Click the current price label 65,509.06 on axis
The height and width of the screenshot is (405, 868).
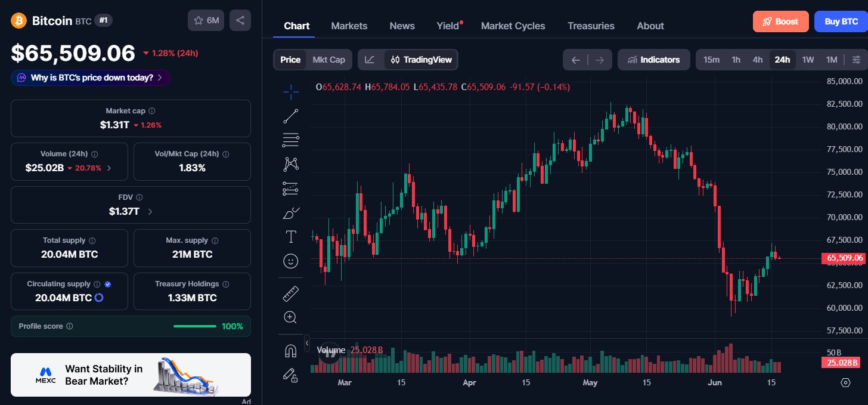[x=844, y=258]
